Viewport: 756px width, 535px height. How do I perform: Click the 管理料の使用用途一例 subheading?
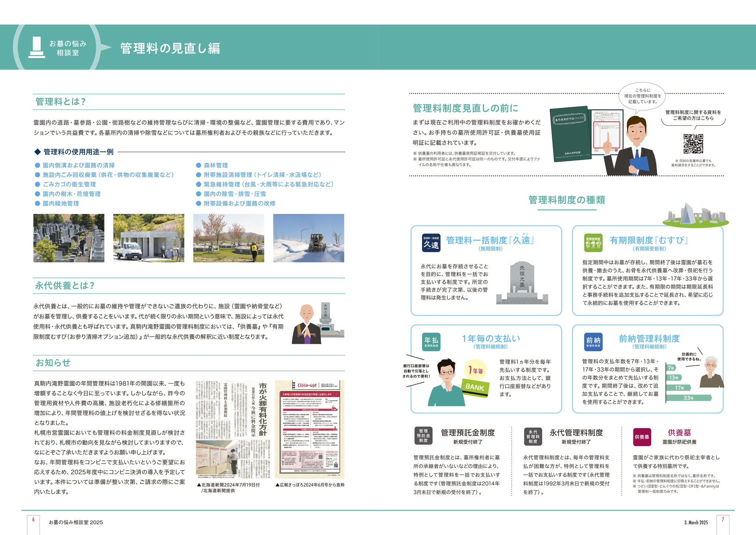click(78, 152)
